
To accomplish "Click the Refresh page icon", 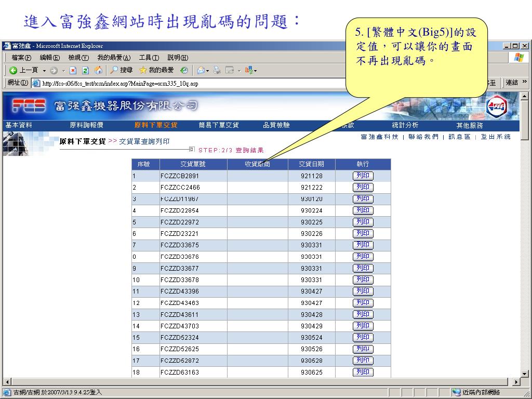I will click(86, 71).
